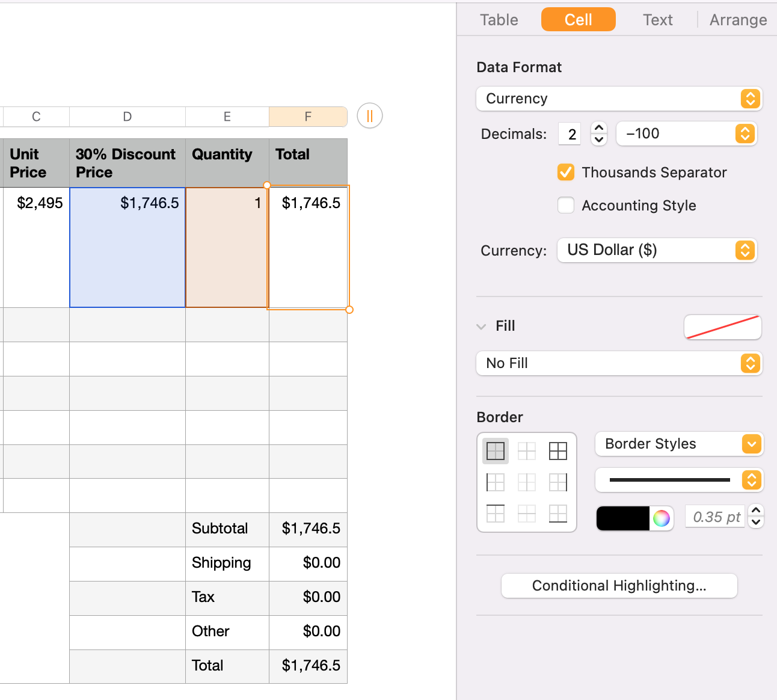Select the all borders grid icon
777x700 pixels.
coord(558,451)
